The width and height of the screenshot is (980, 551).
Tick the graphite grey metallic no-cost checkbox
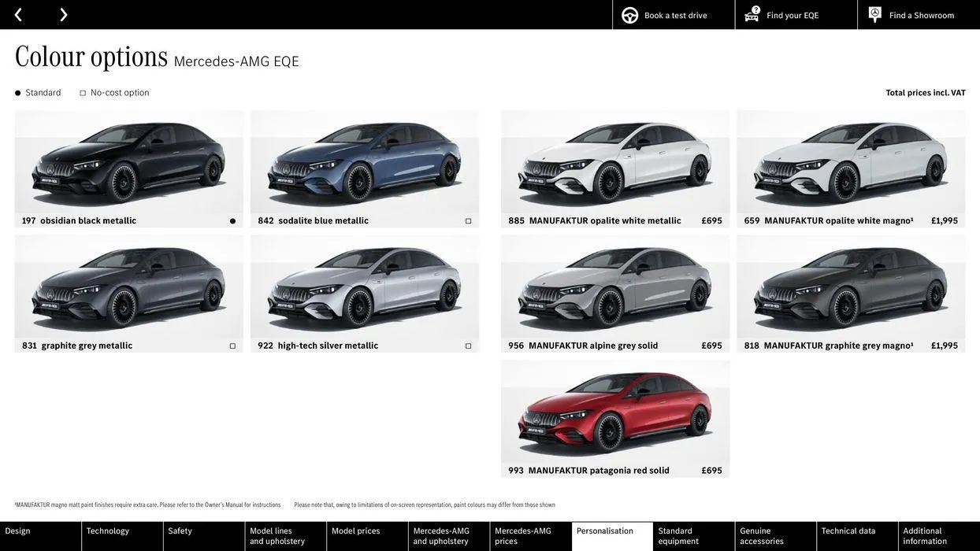[x=232, y=346]
